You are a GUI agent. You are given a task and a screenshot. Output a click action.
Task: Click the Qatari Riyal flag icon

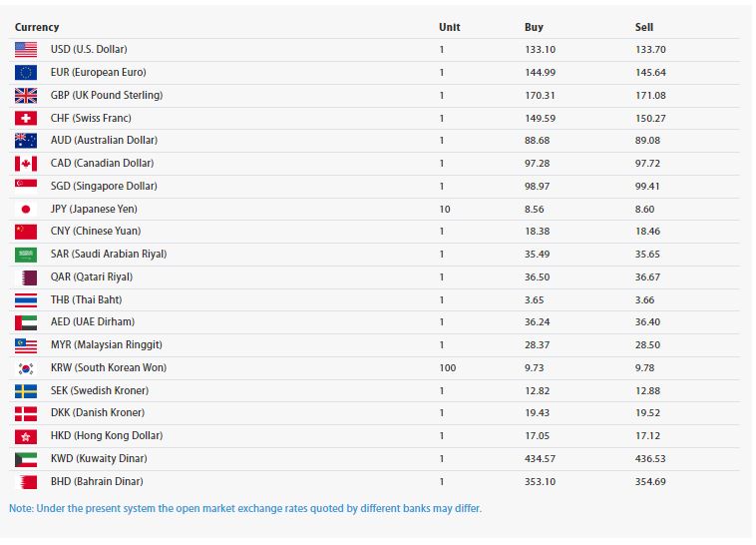pyautogui.click(x=26, y=276)
